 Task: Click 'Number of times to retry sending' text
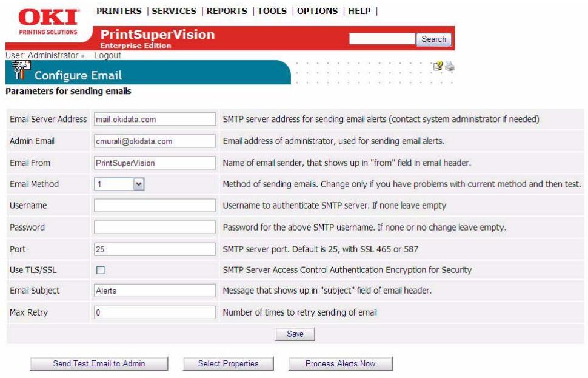(299, 312)
